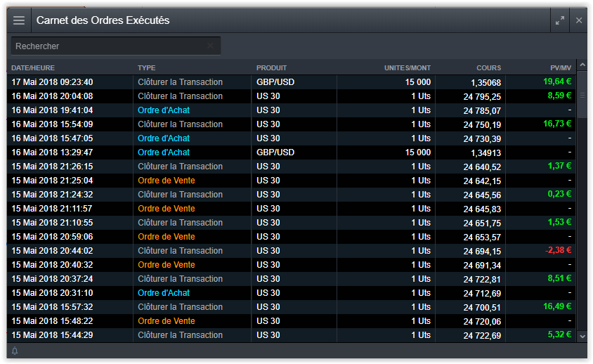Viewport: 593px width, 364px height.
Task: Sort by DATE/HEURE column header
Action: point(33,68)
